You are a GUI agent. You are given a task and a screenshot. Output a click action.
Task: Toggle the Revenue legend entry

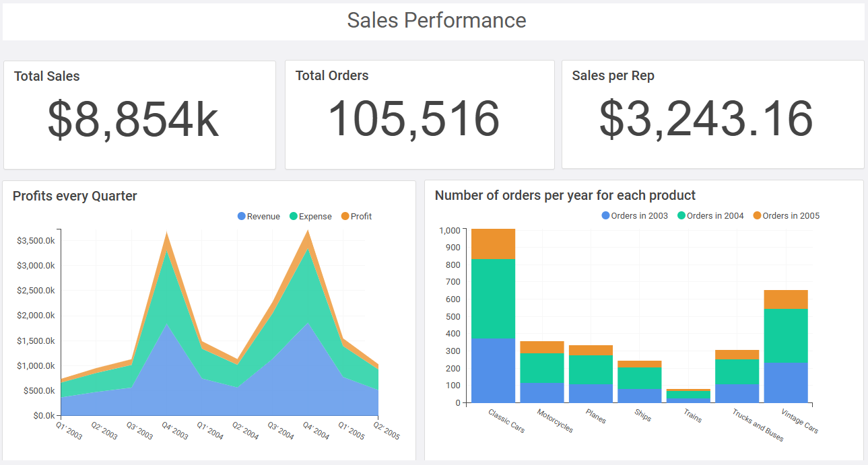tap(259, 217)
